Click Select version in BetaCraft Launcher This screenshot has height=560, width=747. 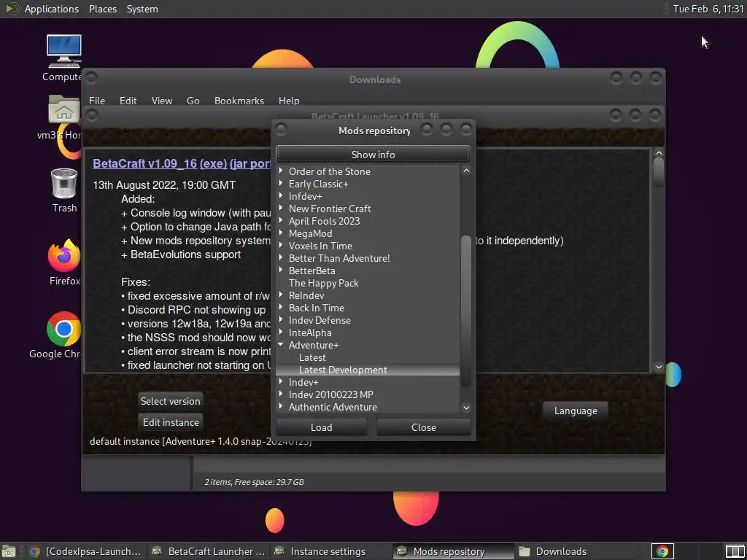coord(170,401)
